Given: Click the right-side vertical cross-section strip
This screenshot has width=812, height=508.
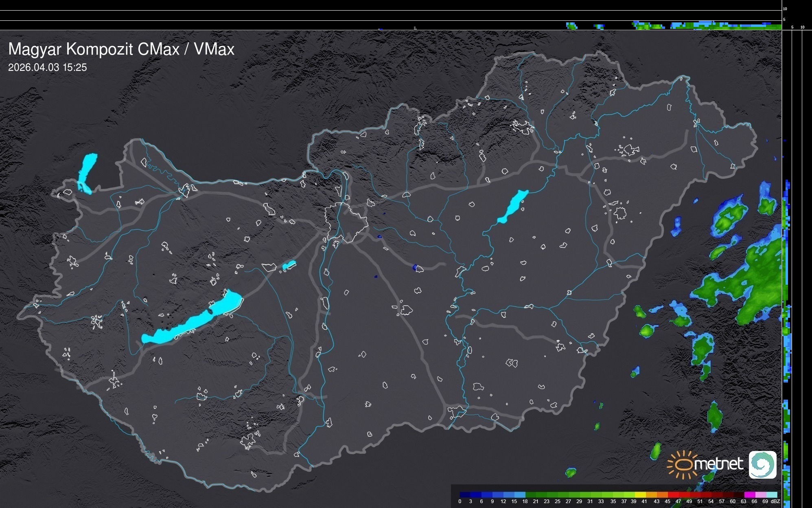Looking at the screenshot, I should click(787, 265).
